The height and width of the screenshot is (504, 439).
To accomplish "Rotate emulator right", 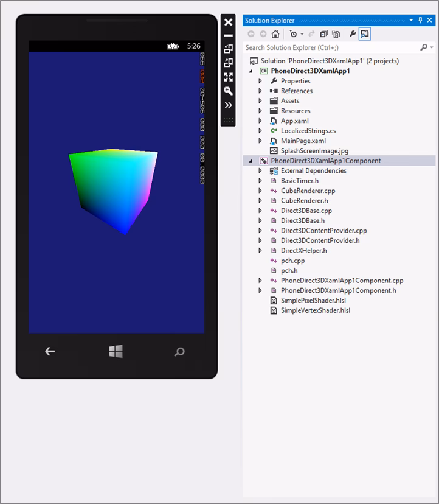I will tap(229, 63).
